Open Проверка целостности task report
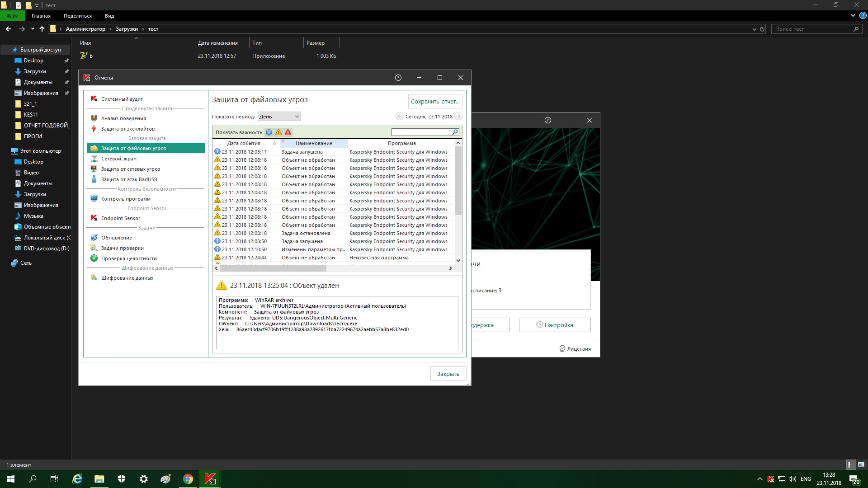This screenshot has height=488, width=868. [x=129, y=258]
